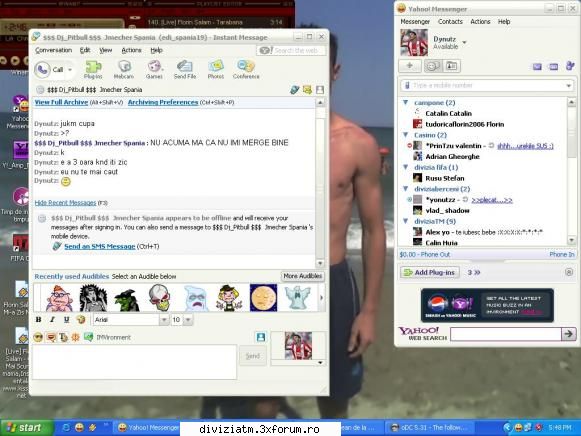The width and height of the screenshot is (581, 436).
Task: Start a Conference from the toolbar
Action: click(246, 70)
